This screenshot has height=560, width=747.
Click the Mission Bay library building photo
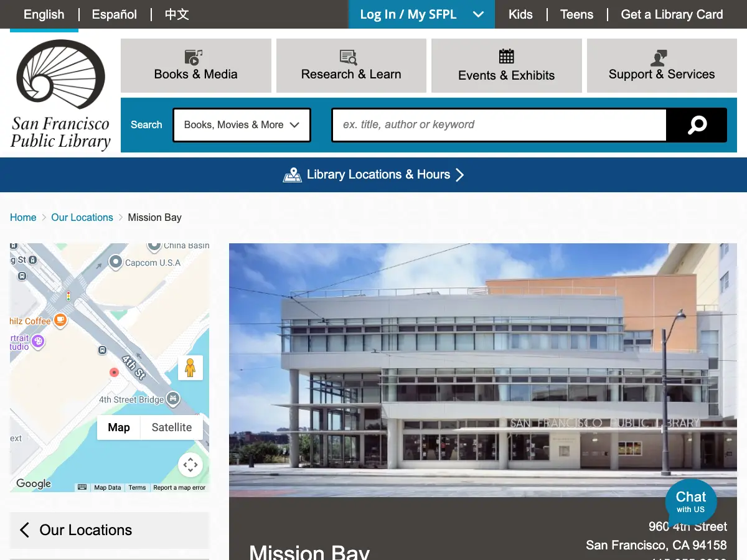pos(483,370)
